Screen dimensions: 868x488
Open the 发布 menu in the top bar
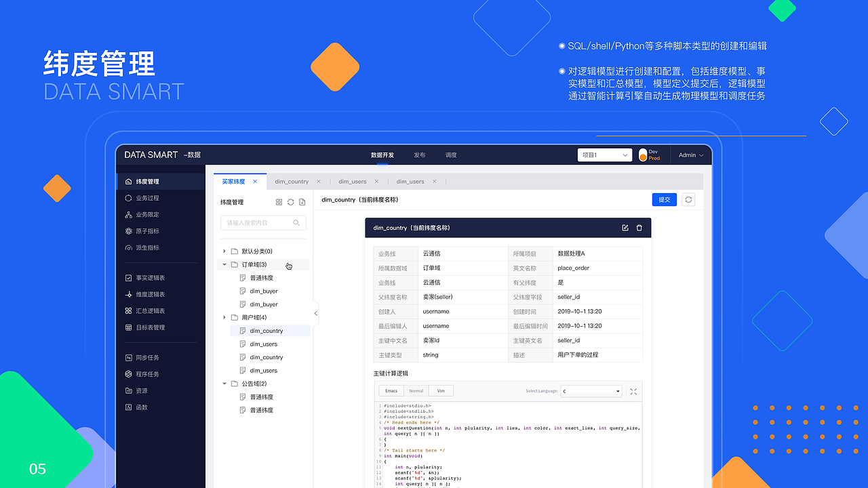point(419,155)
